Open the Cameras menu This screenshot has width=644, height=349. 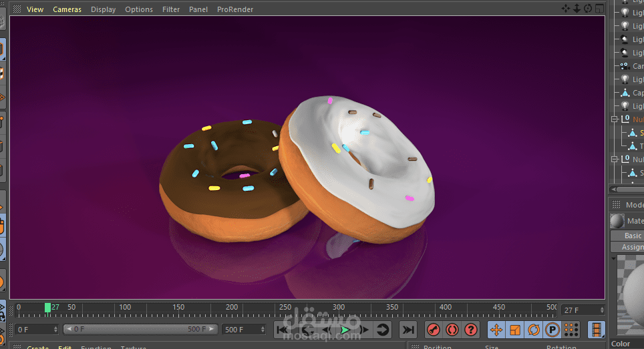coord(67,9)
